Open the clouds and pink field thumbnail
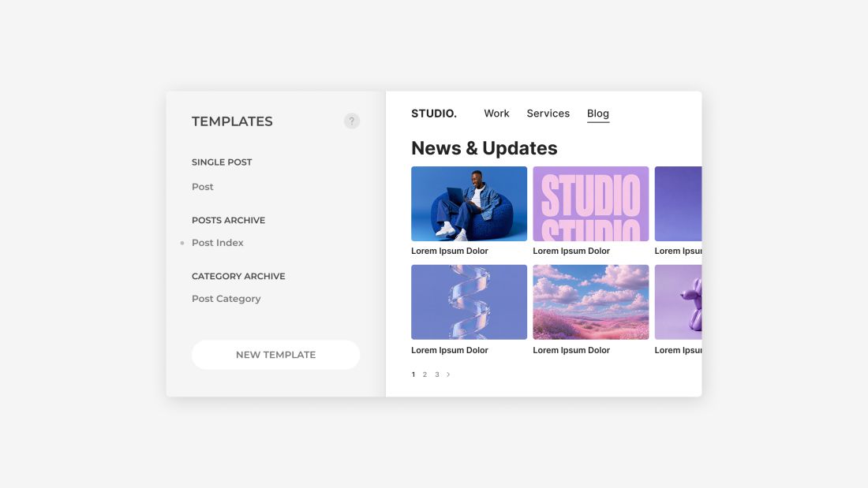The height and width of the screenshot is (488, 868). 591,302
